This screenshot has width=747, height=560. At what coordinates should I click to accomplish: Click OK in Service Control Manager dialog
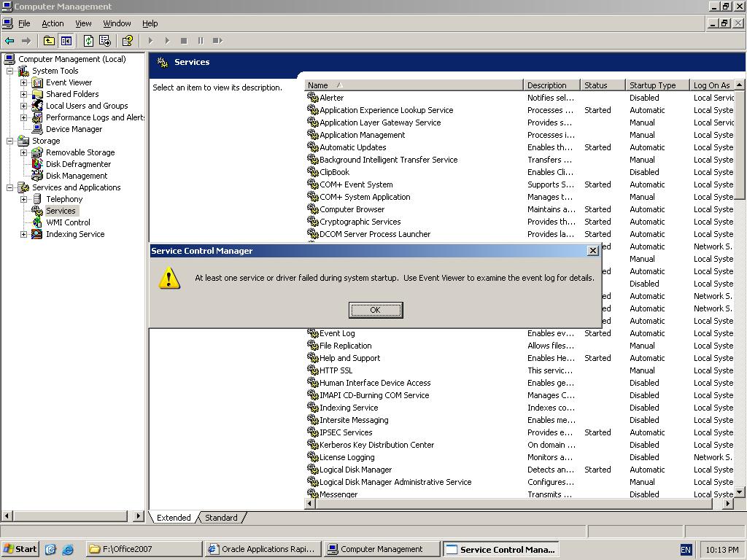(375, 310)
